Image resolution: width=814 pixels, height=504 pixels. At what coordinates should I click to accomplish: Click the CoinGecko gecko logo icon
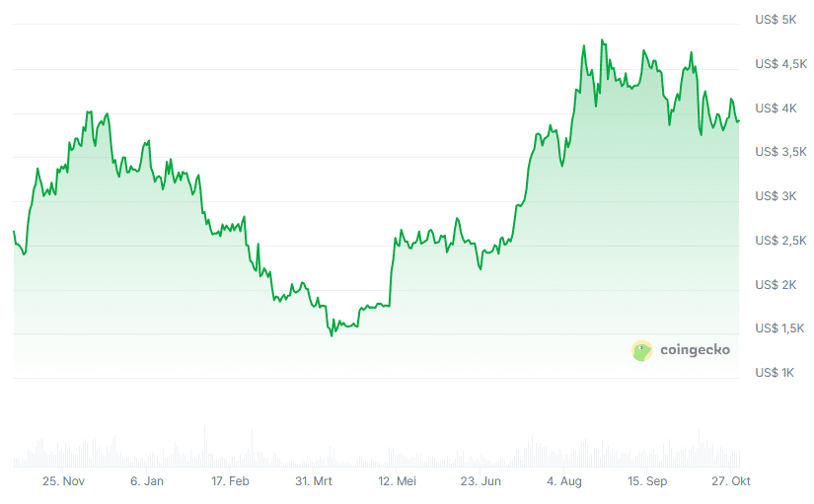642,349
